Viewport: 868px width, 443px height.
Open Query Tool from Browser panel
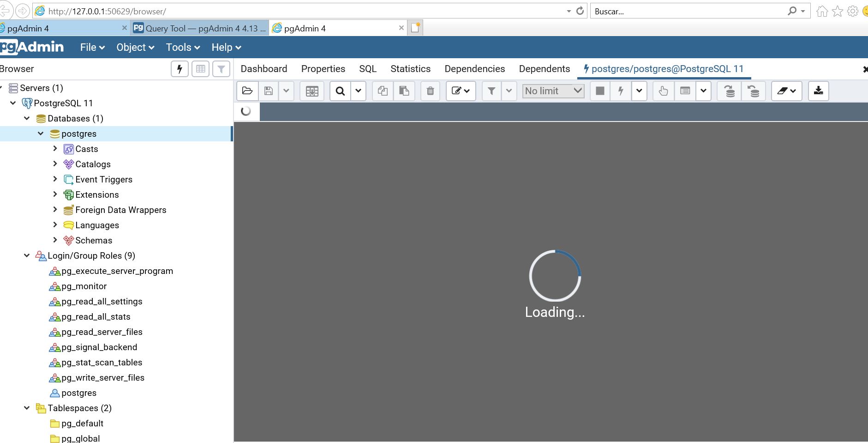click(x=180, y=69)
